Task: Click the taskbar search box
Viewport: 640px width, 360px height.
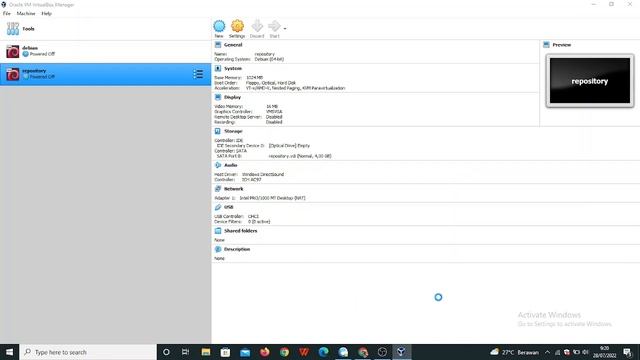Action: click(x=88, y=352)
